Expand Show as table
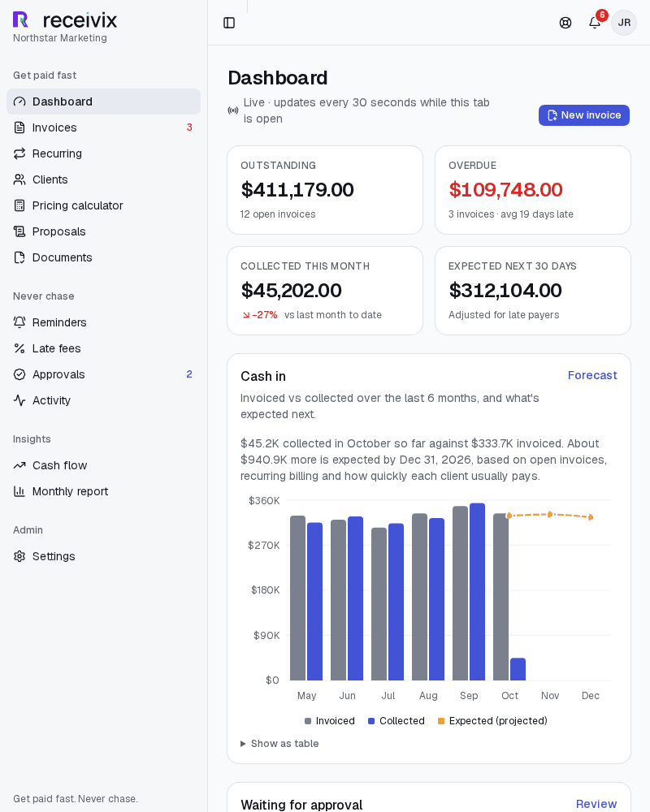 tap(279, 744)
